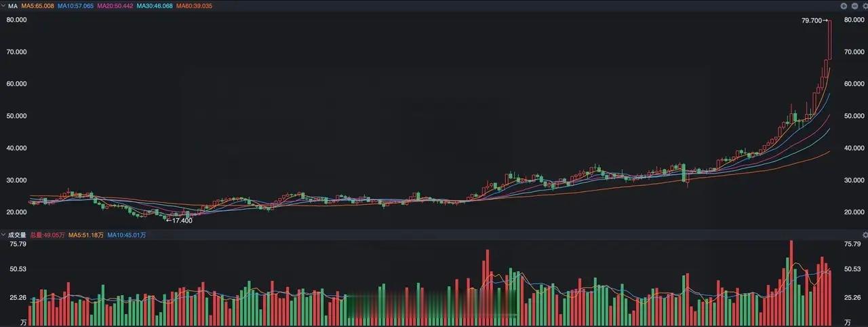Click the MA10:57.065 legend value
This screenshot has height=327, width=868.
tap(75, 5)
